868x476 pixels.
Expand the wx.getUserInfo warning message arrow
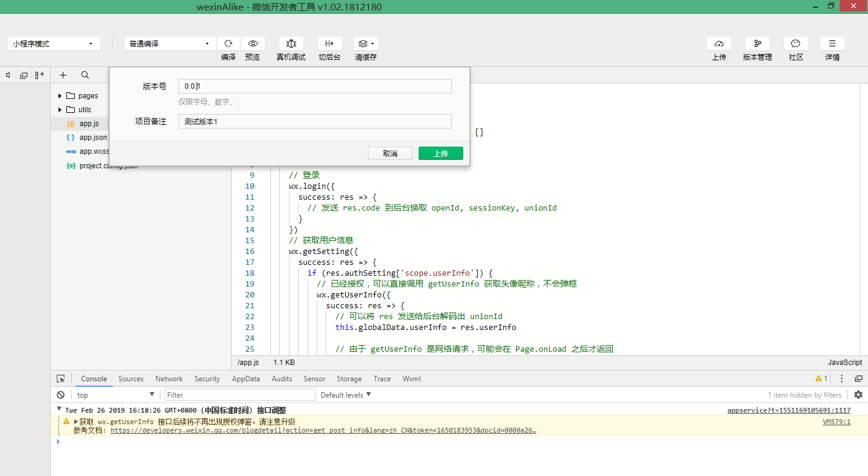click(76, 422)
